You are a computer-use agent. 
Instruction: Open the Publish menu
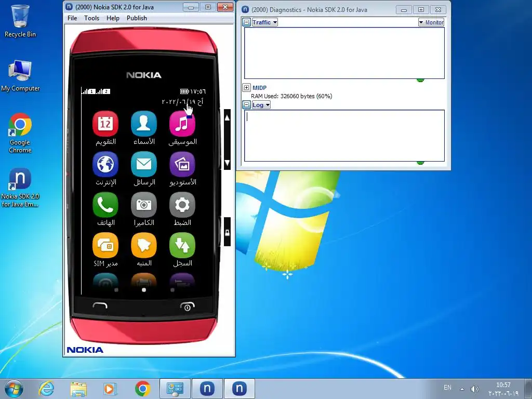137,18
